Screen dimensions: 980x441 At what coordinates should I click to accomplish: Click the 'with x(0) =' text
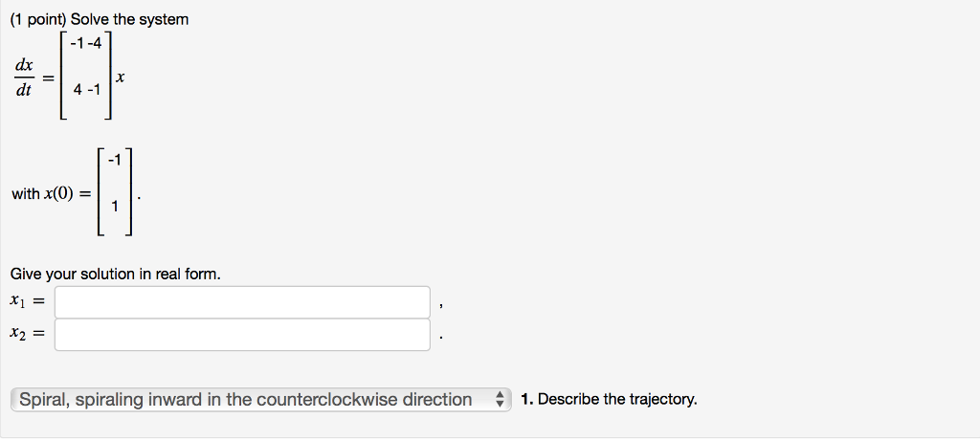point(52,194)
